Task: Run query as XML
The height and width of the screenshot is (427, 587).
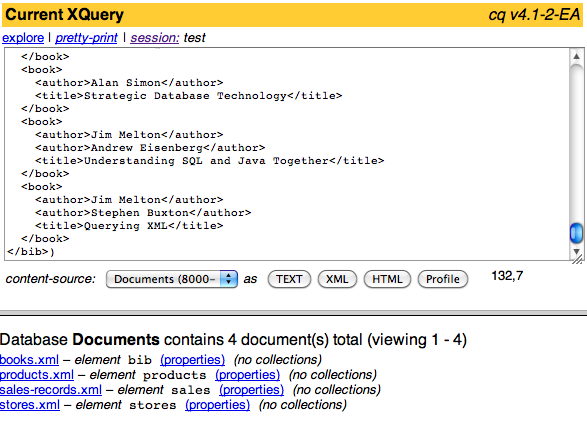Action: (x=337, y=279)
